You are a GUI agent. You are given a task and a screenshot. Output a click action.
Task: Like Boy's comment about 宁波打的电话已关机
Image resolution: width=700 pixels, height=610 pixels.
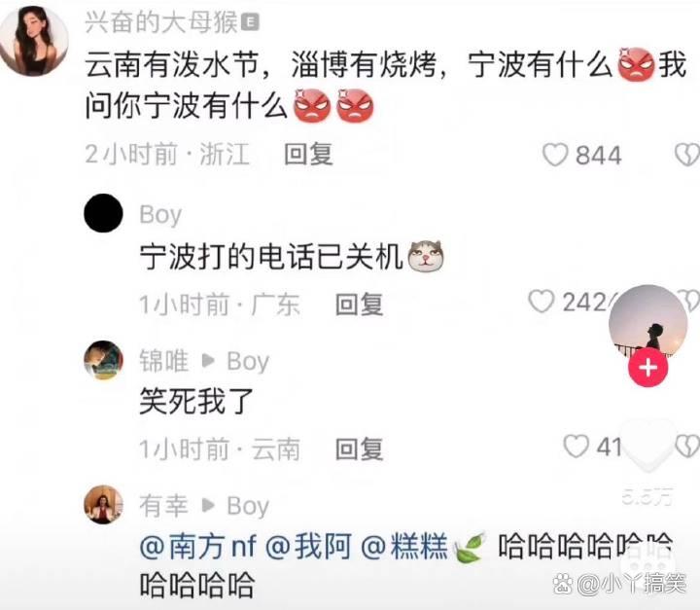pos(542,302)
